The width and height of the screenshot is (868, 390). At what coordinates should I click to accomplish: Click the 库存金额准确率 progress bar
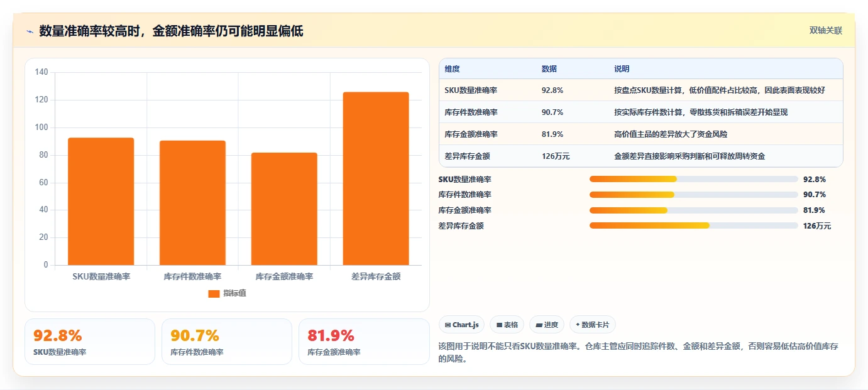(693, 210)
